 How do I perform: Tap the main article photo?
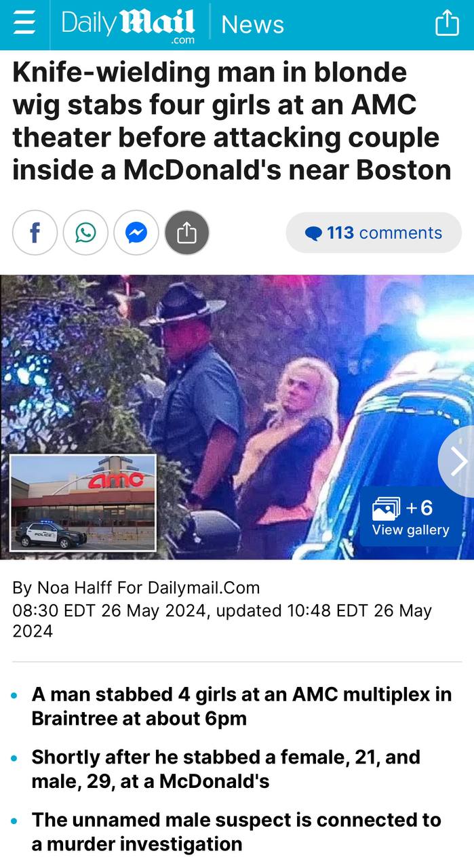(237, 417)
